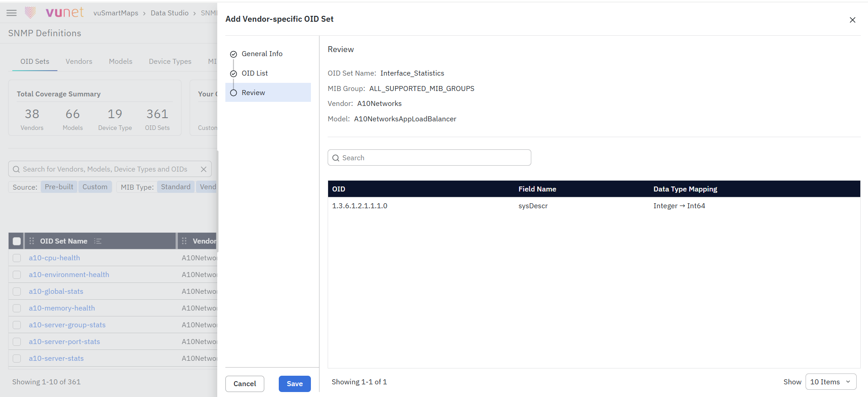Screen dimensions: 868x397
Task: Open the 10 Items page size dropdown
Action: tap(831, 382)
